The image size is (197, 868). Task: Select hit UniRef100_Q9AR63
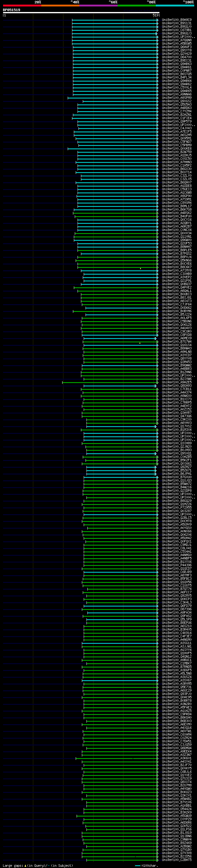177,64
